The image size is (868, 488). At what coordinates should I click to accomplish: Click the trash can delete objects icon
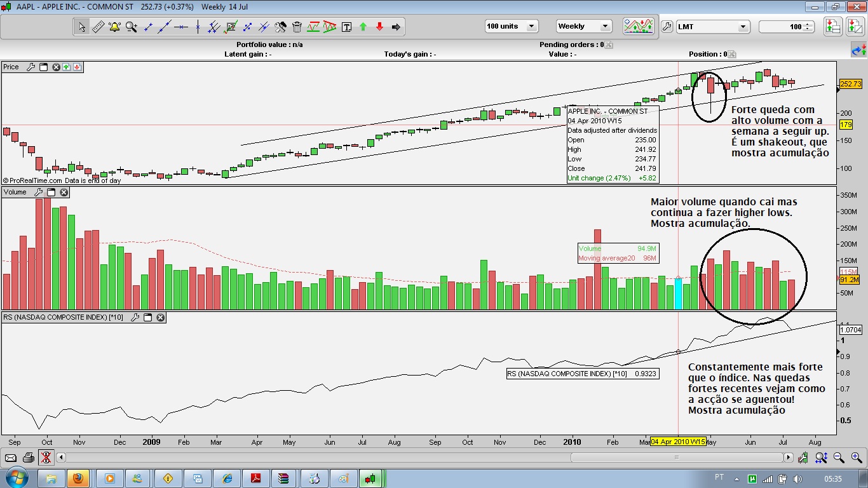click(x=297, y=27)
